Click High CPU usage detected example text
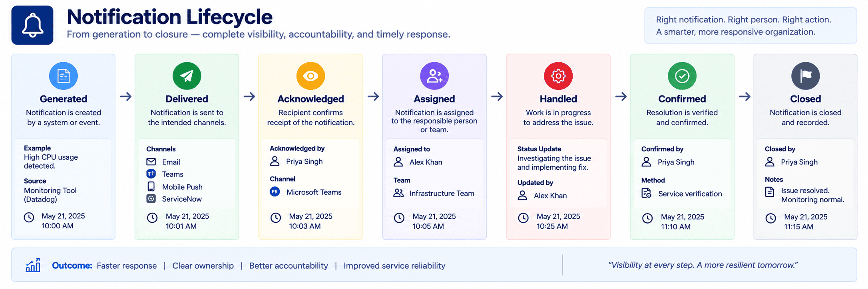The width and height of the screenshot is (868, 289). (51, 161)
